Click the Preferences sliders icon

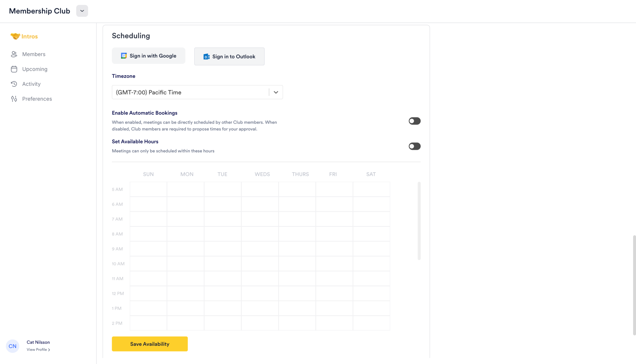pos(14,99)
